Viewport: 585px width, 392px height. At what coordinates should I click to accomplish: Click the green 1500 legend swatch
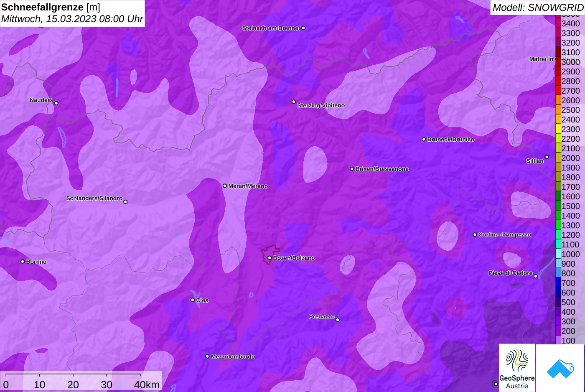558,206
